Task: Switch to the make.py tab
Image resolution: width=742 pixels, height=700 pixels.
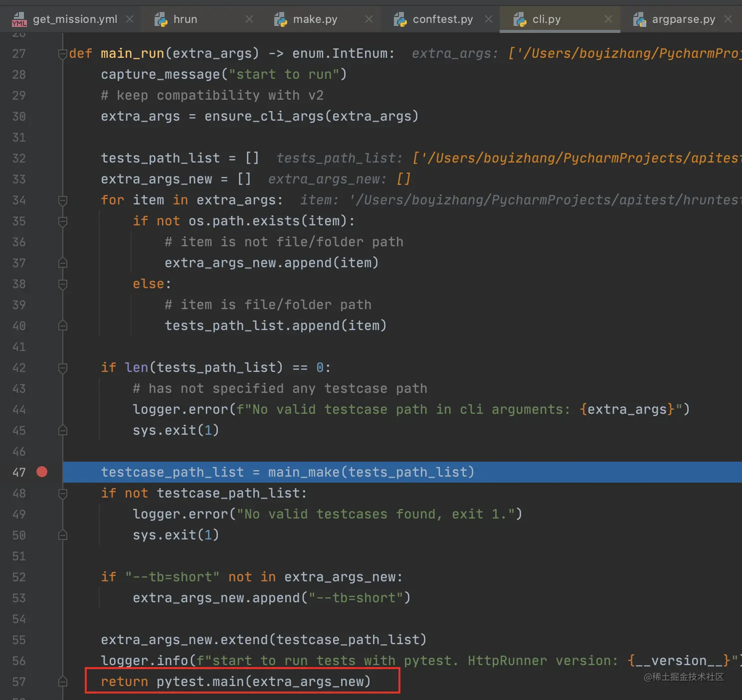Action: click(x=315, y=19)
